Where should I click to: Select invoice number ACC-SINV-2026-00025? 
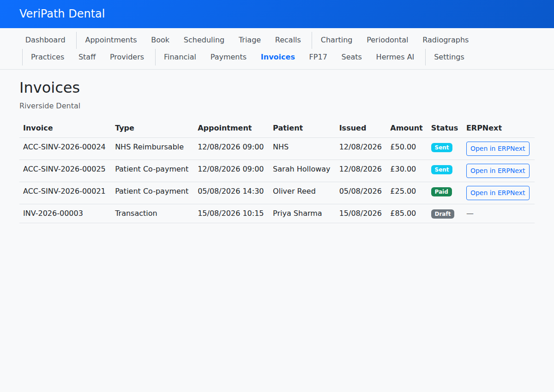point(64,169)
